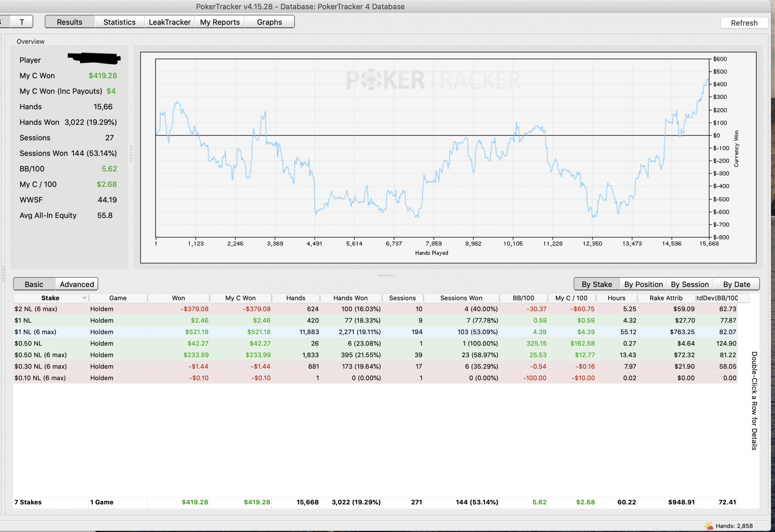Group results By Session
775x532 pixels.
pos(690,284)
